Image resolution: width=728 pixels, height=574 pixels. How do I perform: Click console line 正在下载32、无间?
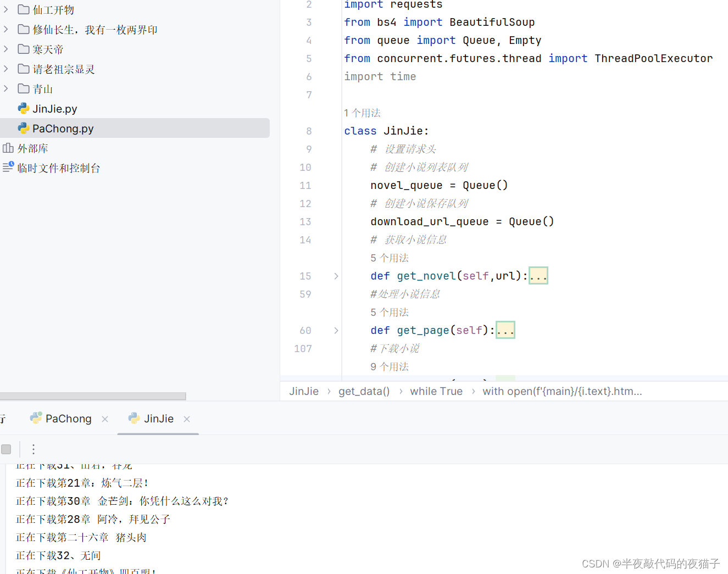(x=58, y=555)
